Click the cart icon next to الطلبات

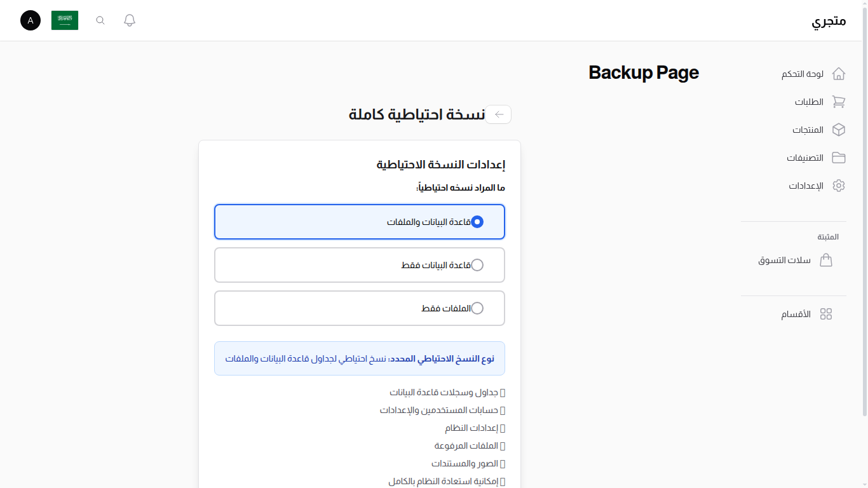pos(839,102)
